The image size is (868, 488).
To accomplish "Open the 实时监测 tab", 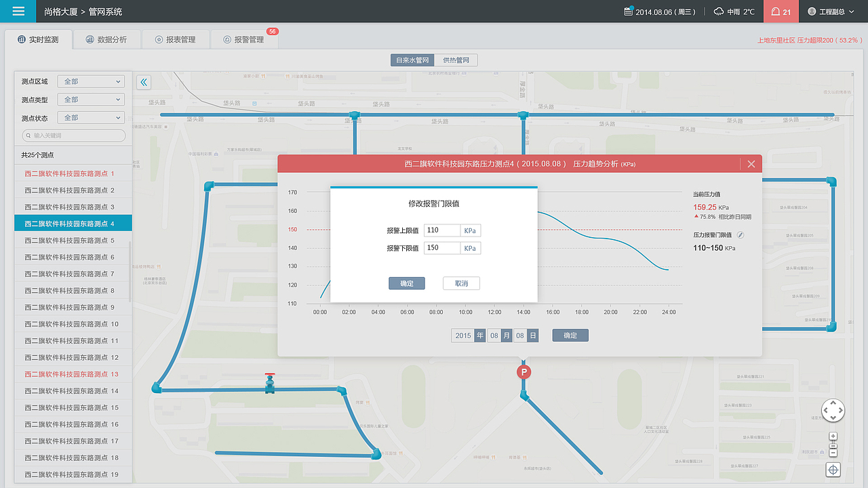I will point(39,39).
